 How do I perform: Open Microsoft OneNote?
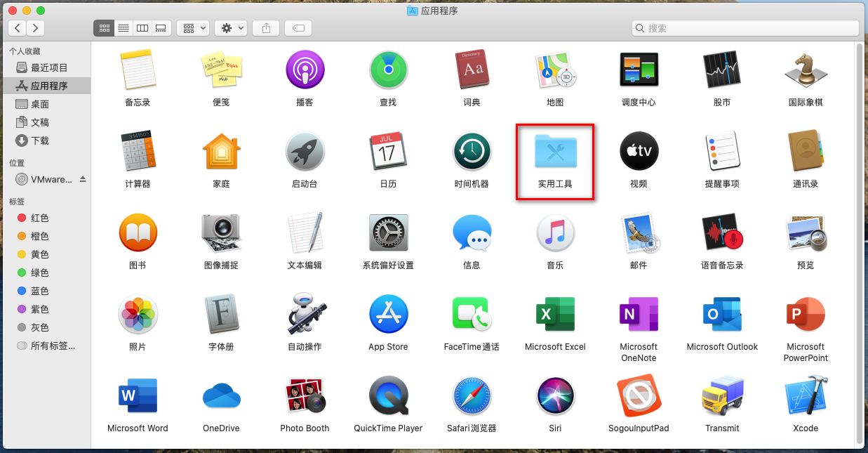639,314
